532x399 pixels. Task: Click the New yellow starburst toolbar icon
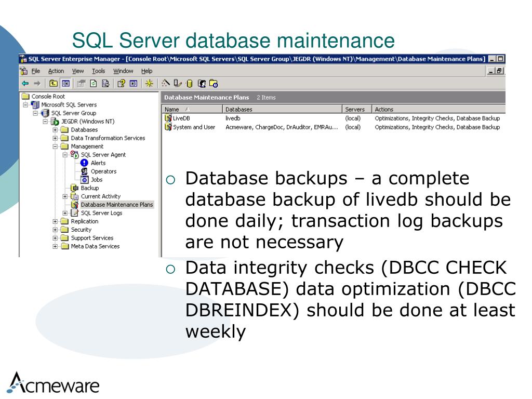click(x=149, y=83)
